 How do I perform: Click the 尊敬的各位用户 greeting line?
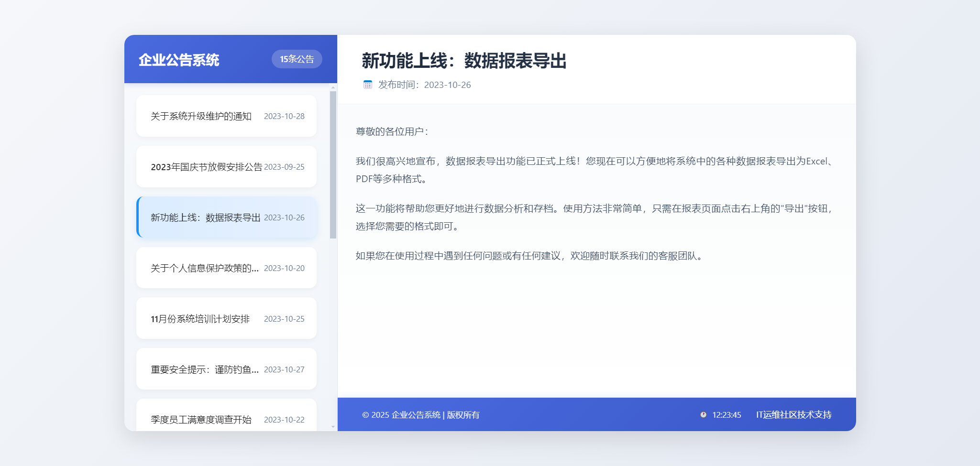392,131
